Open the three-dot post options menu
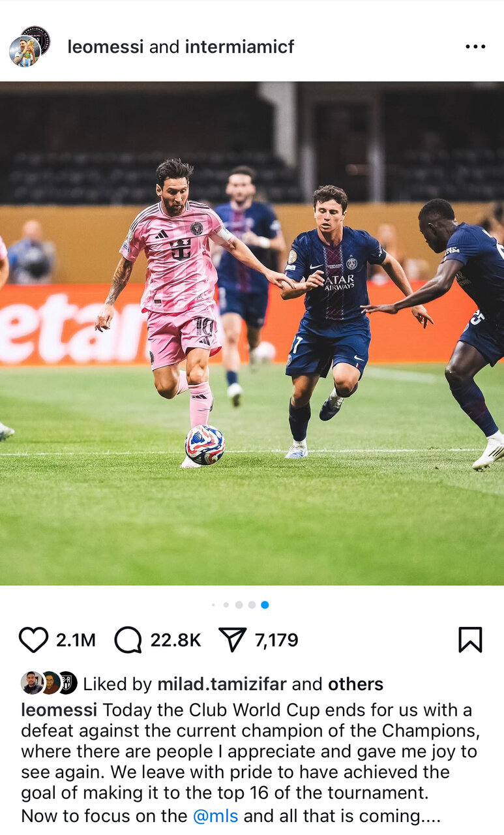Viewport: 504px width, 835px height. pos(475,47)
